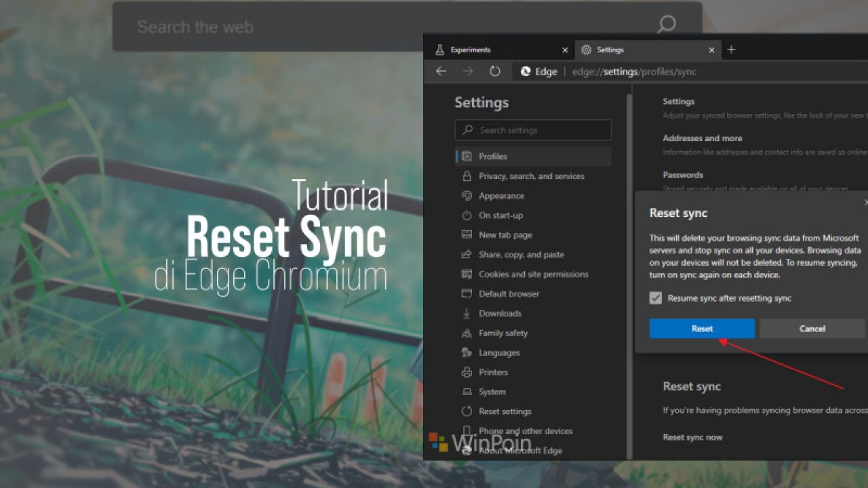This screenshot has height=488, width=868.
Task: Uncheck Resume sync after resetting sync
Action: coord(656,298)
